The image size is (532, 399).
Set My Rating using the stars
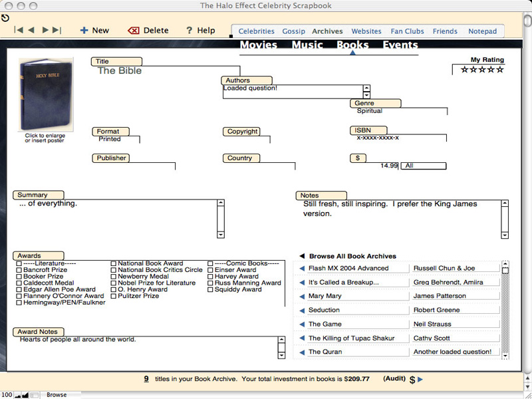pyautogui.click(x=482, y=70)
